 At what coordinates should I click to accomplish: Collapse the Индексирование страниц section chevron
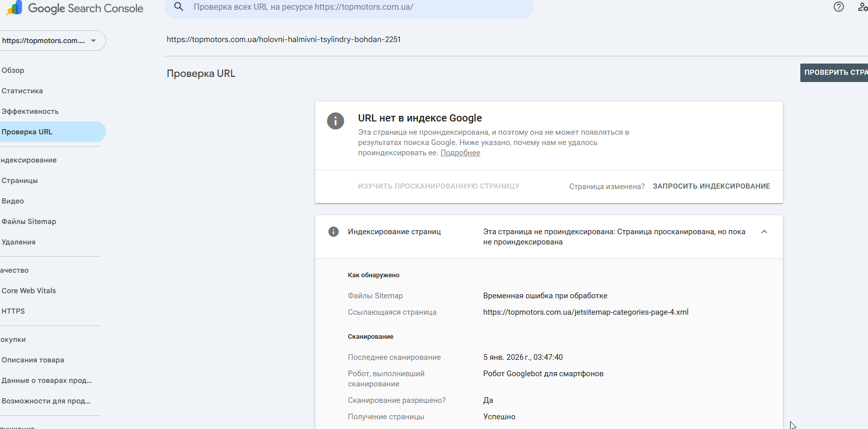click(764, 232)
